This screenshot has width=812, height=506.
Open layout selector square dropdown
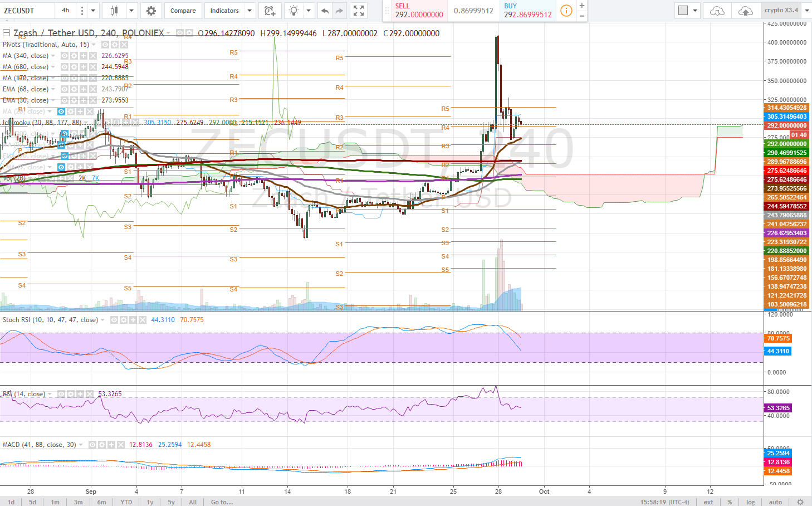point(687,11)
